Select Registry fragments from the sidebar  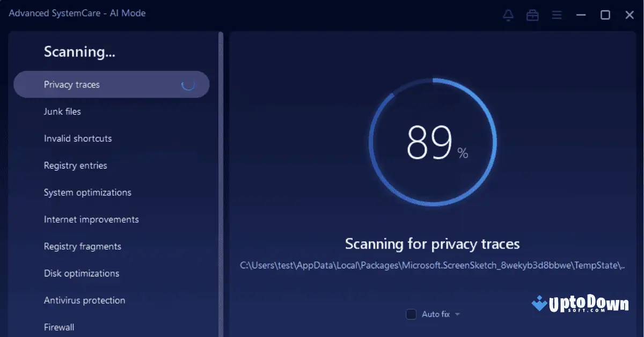[x=82, y=246]
